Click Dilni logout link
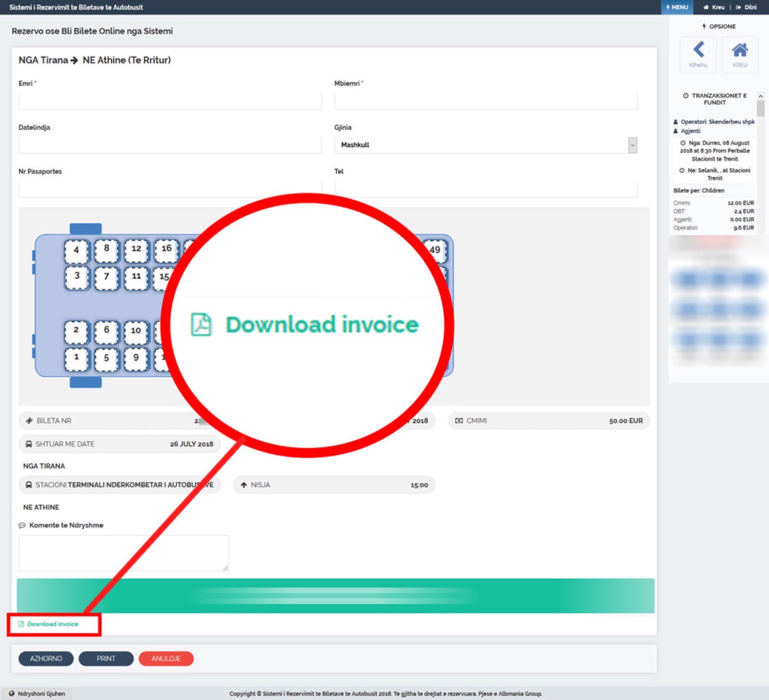Viewport: 769px width, 700px height. (x=746, y=7)
